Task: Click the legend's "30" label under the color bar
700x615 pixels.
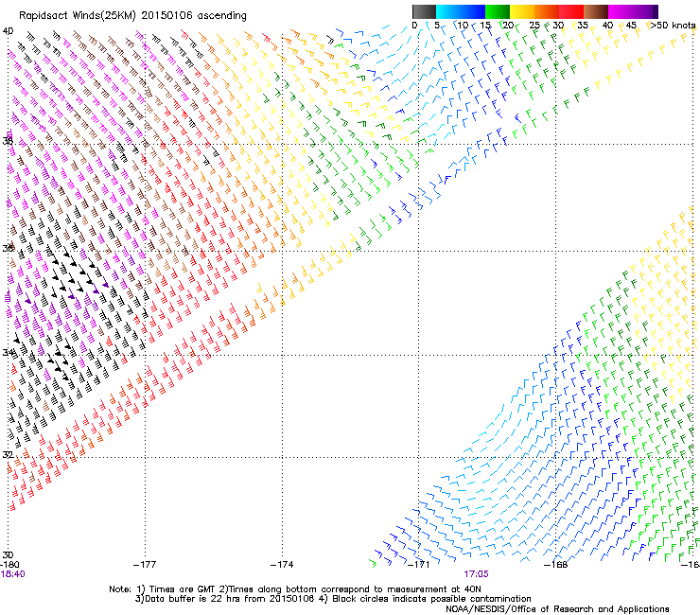Action: pos(558,26)
